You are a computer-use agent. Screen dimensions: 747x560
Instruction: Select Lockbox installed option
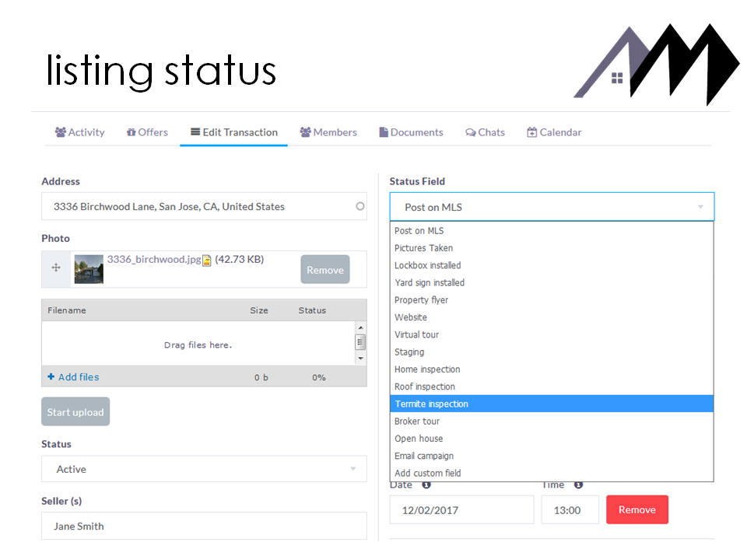[552, 265]
